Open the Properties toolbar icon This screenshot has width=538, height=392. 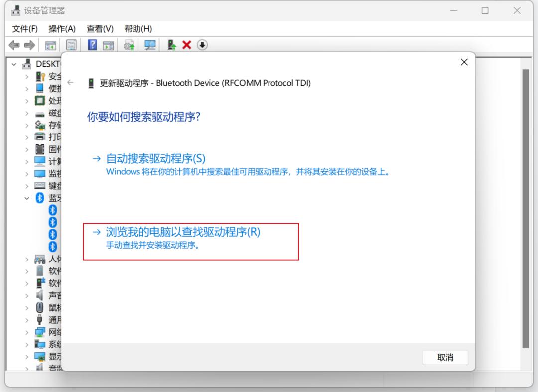pyautogui.click(x=71, y=45)
